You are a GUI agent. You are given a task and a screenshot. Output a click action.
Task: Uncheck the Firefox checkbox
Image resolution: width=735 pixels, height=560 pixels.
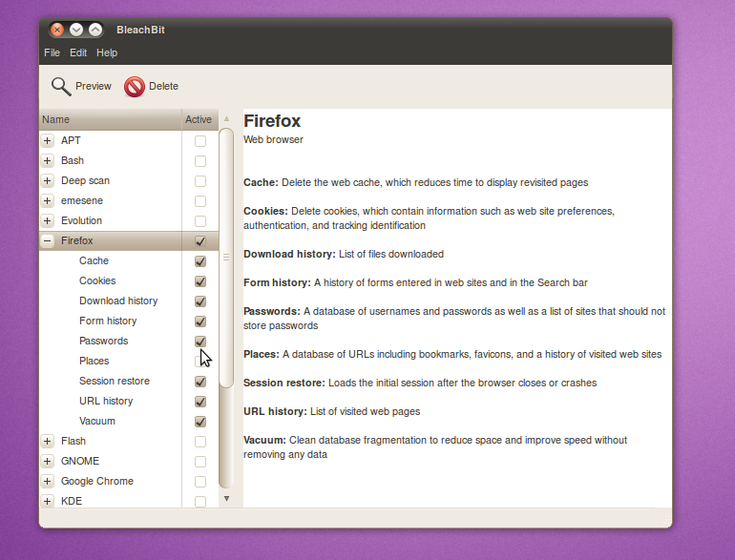pos(200,241)
